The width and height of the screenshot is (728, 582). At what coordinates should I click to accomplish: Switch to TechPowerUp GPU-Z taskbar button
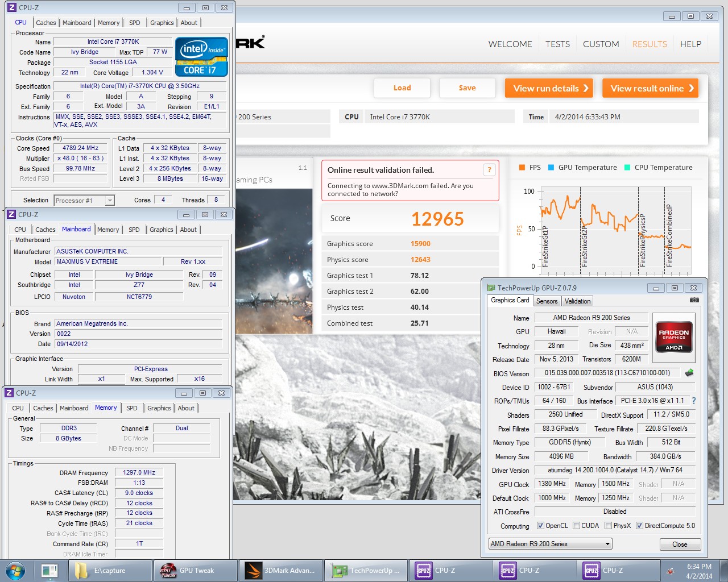point(366,571)
